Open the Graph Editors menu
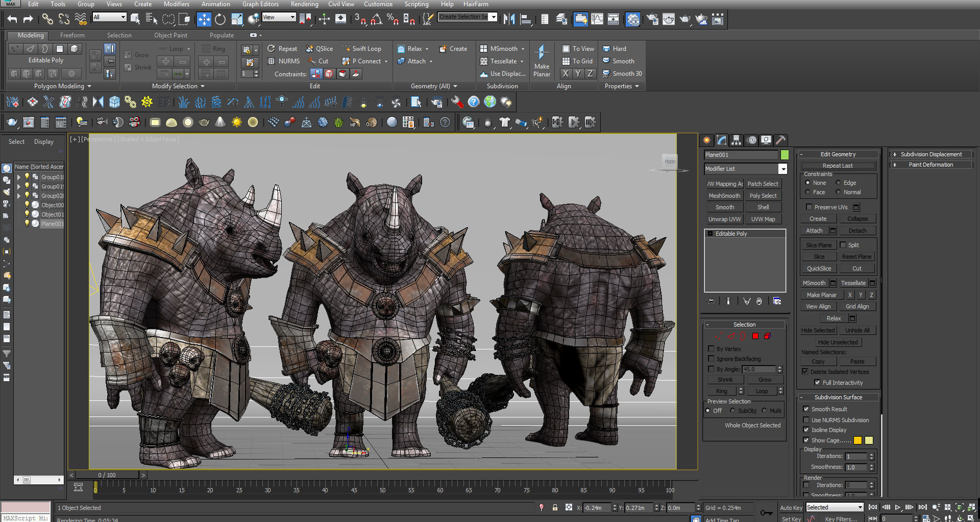This screenshot has width=980, height=522. point(260,4)
